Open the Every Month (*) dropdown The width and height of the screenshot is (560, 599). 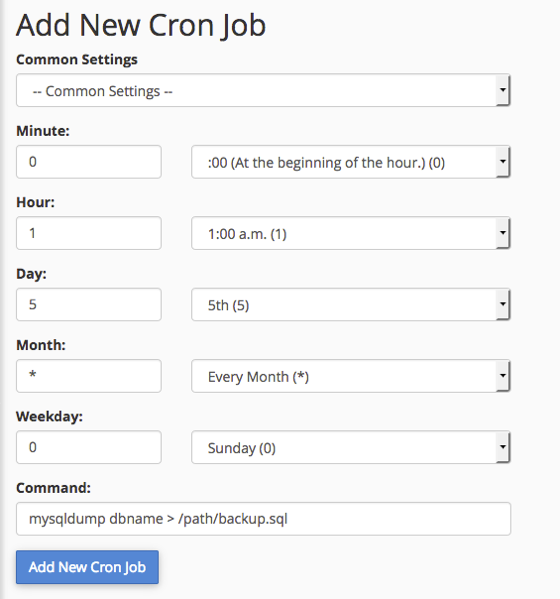pyautogui.click(x=351, y=376)
